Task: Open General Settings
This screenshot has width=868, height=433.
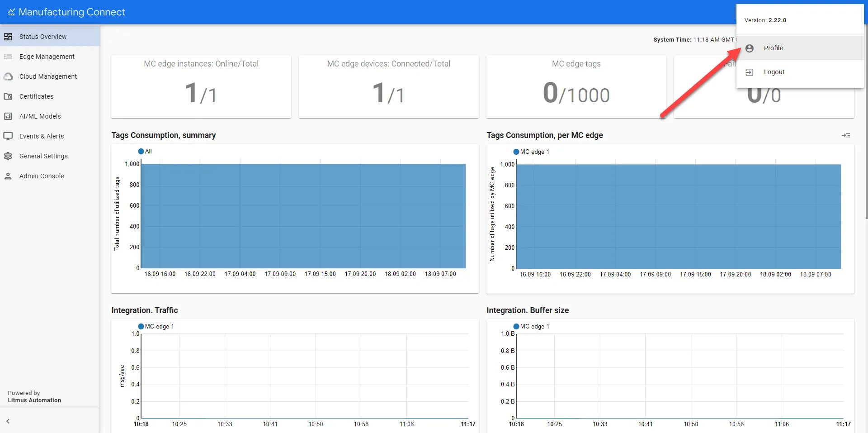Action: (x=50, y=156)
